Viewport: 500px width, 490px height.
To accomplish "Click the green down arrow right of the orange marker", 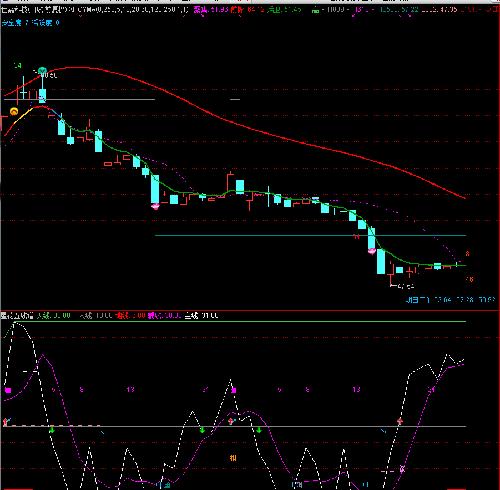I will [259, 430].
